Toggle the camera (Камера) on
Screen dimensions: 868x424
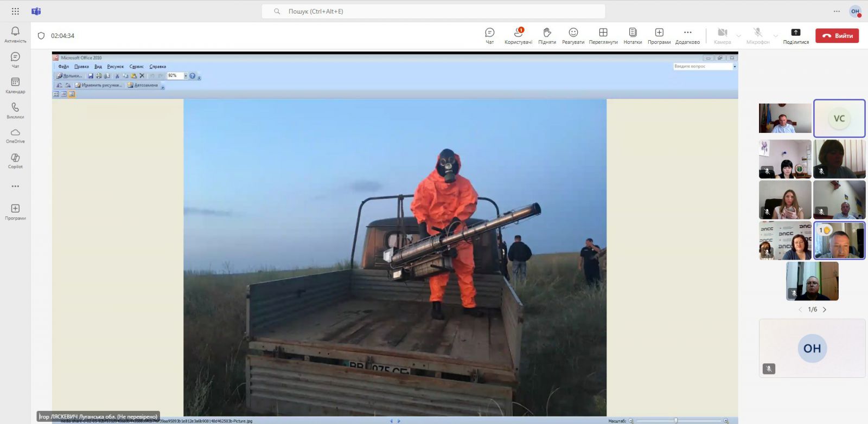coord(722,35)
